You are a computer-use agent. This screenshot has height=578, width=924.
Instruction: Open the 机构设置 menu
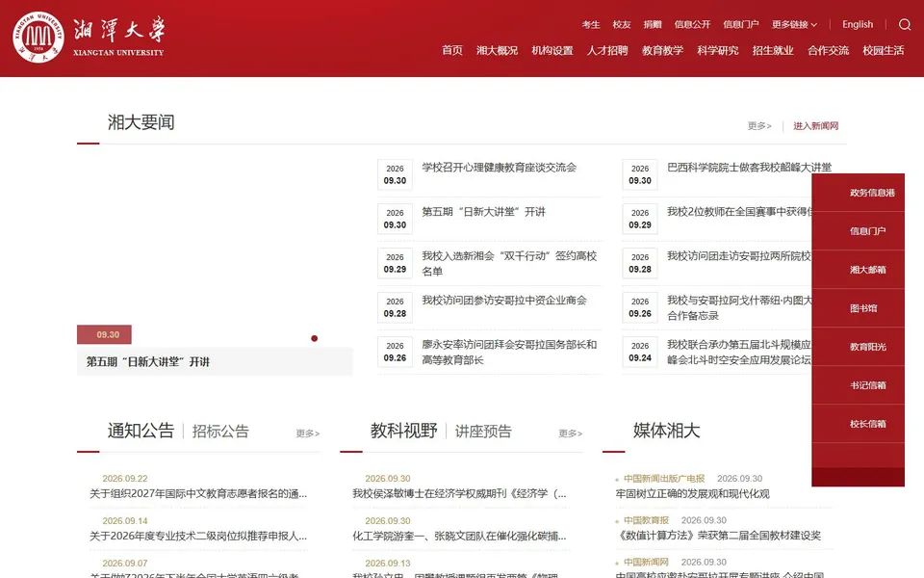[x=552, y=51]
